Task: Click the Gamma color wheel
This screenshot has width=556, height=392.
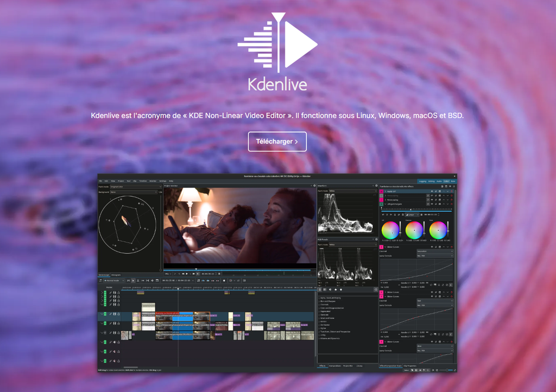Action: pos(414,230)
